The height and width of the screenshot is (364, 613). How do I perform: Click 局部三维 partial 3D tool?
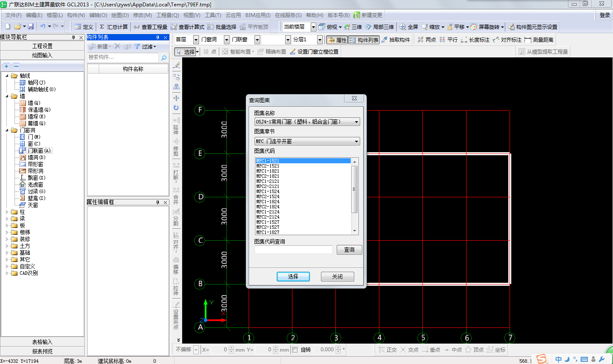379,27
